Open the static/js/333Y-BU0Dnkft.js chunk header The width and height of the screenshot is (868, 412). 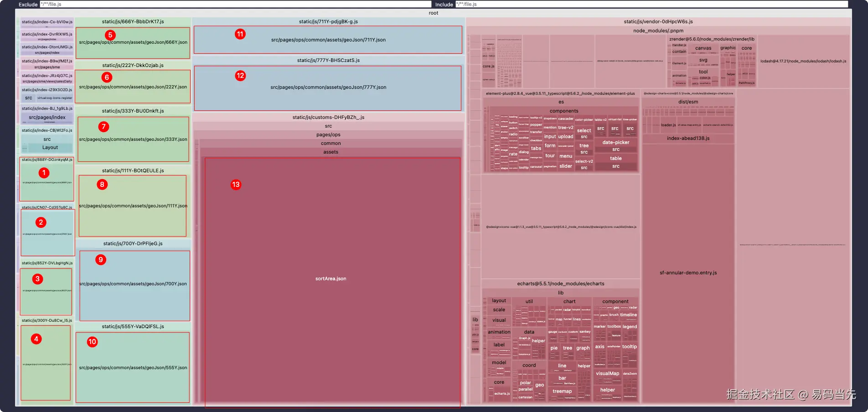pyautogui.click(x=133, y=111)
